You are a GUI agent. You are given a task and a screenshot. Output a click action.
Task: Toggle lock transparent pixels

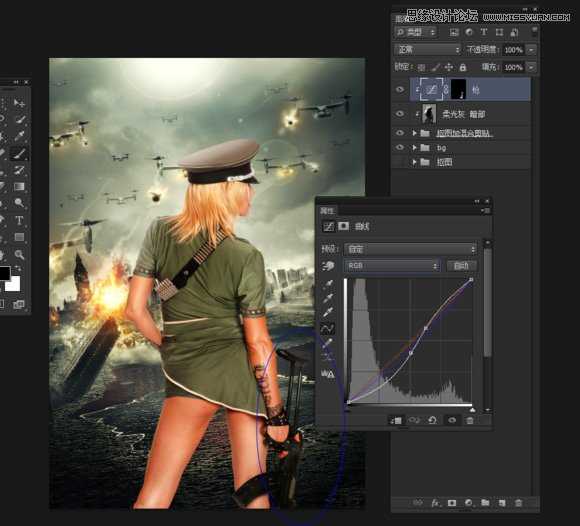pyautogui.click(x=421, y=67)
